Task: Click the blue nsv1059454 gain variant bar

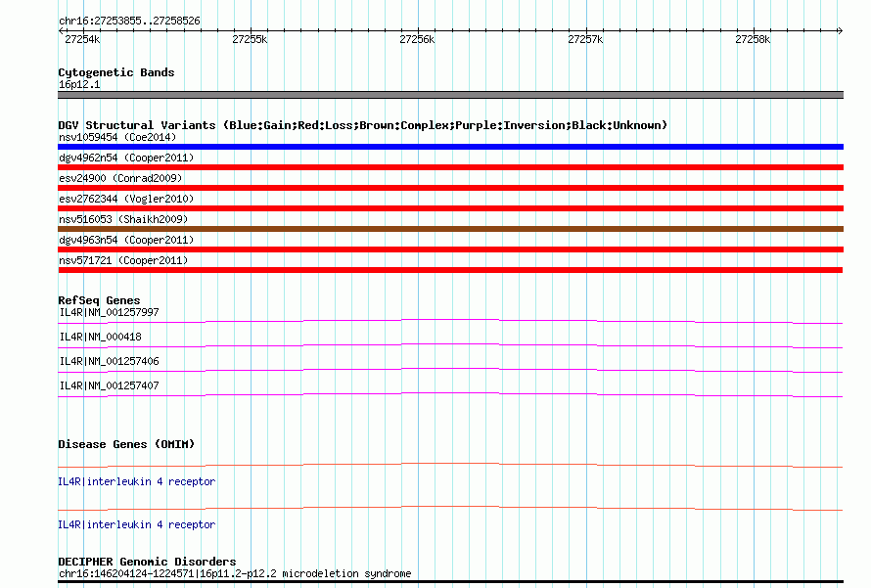Action: [x=450, y=147]
